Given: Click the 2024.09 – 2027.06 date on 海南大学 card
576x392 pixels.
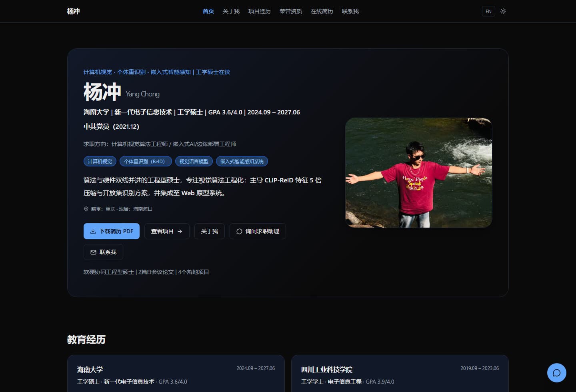Looking at the screenshot, I should 256,368.
